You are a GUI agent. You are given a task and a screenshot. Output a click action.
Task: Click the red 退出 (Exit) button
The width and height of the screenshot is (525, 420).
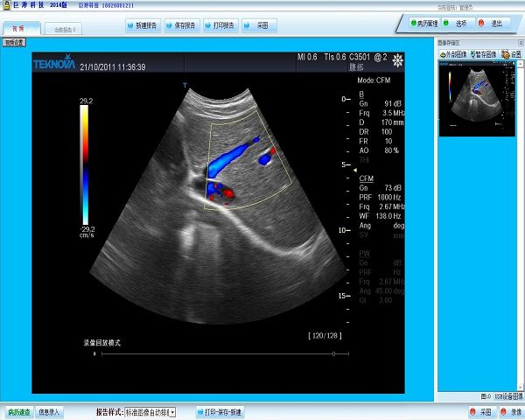coord(492,24)
